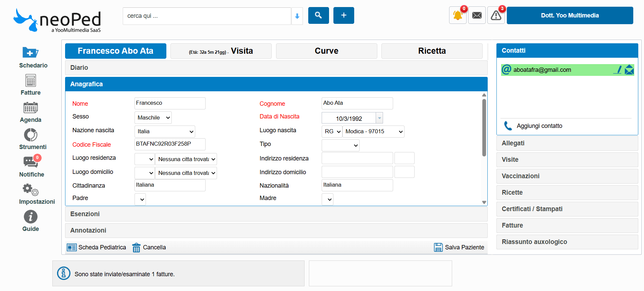Click the Dott. Yoo Multimedia button

click(570, 15)
